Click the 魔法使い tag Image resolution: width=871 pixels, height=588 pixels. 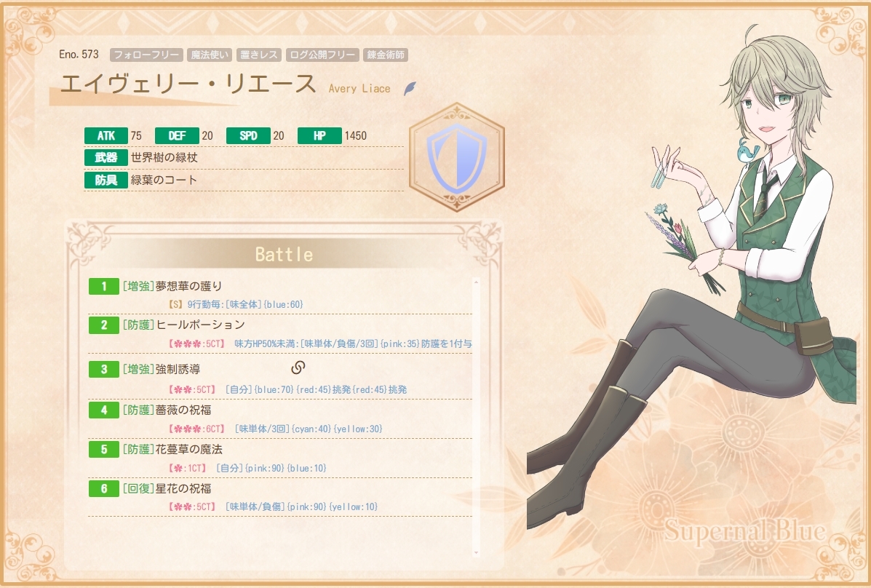[x=210, y=55]
